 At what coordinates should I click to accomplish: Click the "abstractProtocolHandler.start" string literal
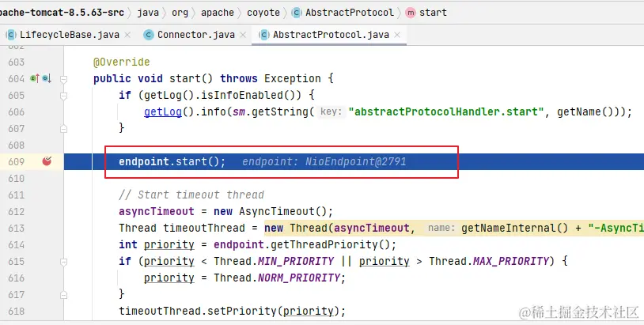click(x=446, y=111)
